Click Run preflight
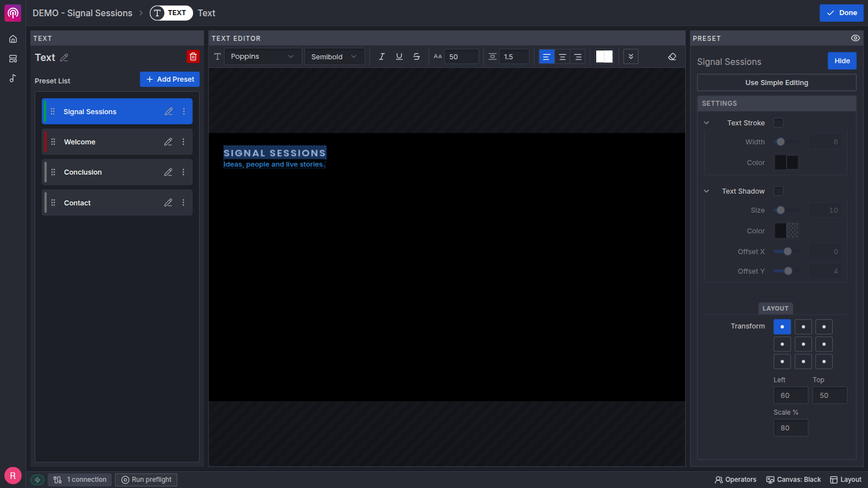868x488 pixels. pos(147,480)
